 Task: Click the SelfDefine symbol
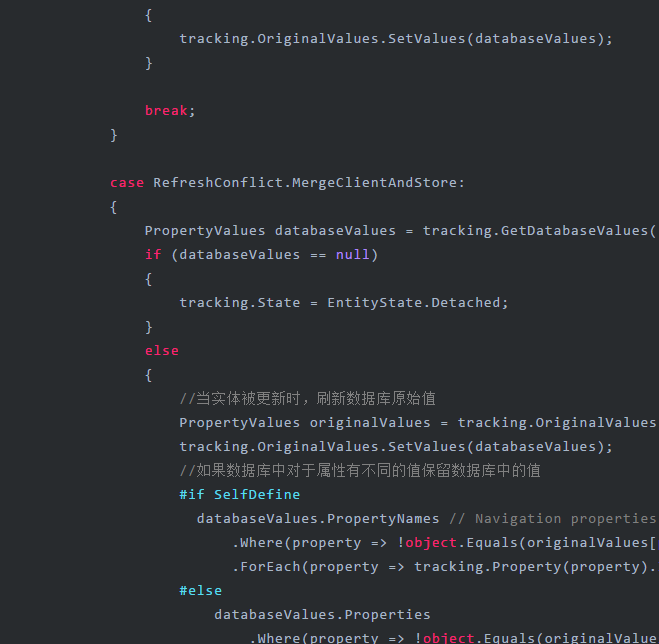pyautogui.click(x=257, y=495)
